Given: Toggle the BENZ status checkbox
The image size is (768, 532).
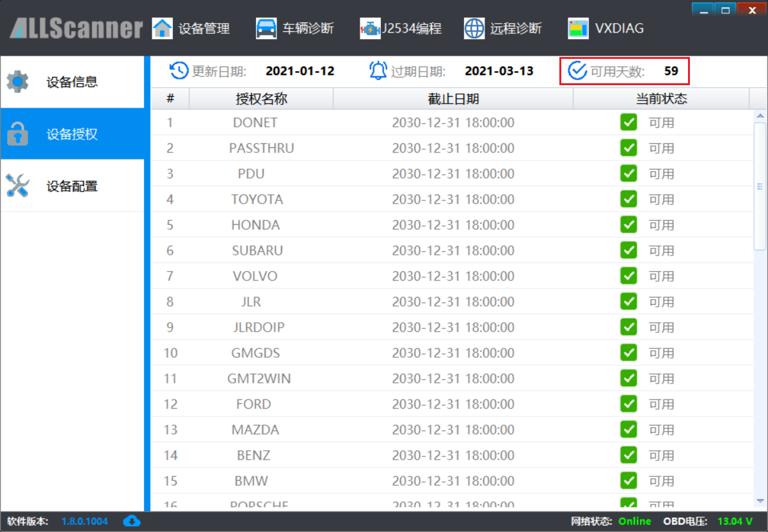Looking at the screenshot, I should pos(628,455).
